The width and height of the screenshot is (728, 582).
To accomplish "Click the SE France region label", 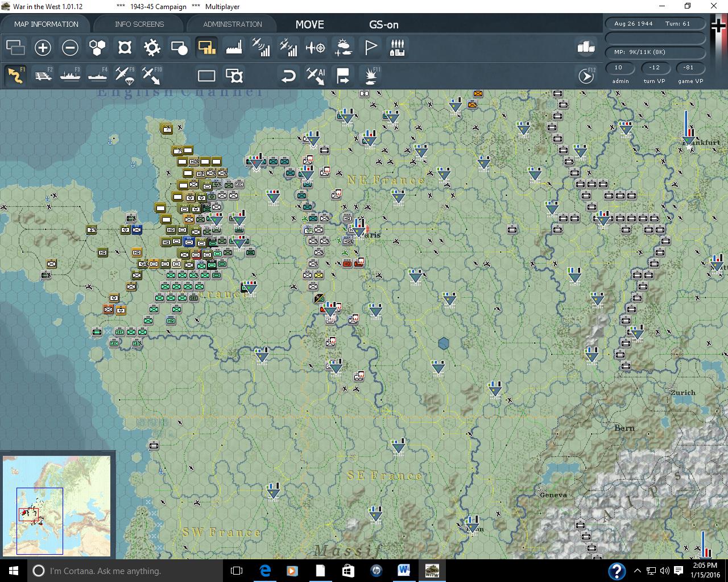I will (385, 476).
